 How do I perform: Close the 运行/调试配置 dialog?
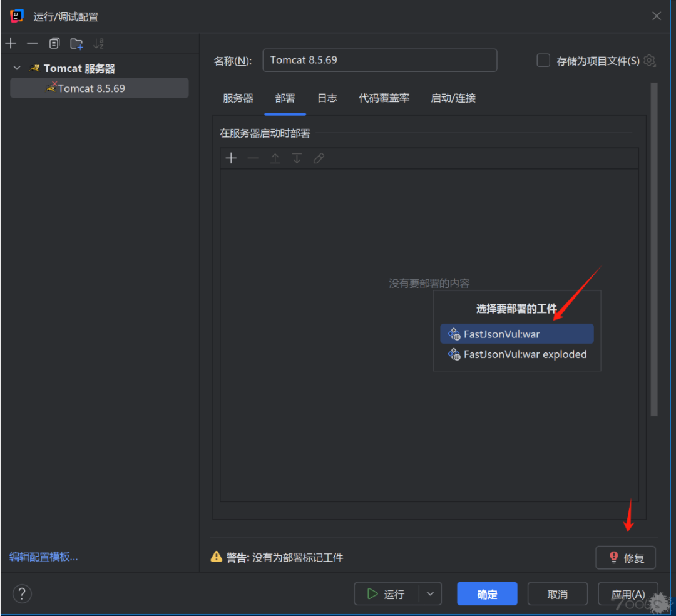(656, 16)
